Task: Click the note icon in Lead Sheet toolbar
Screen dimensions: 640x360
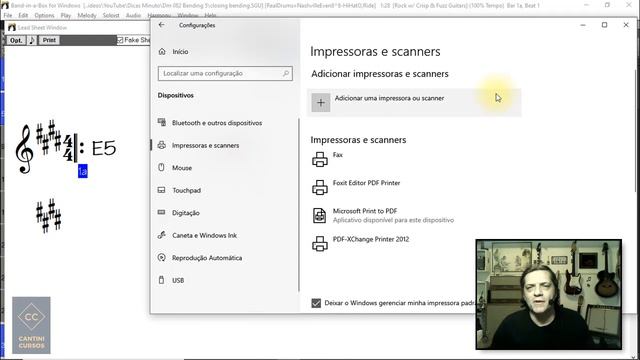Action: click(32, 40)
